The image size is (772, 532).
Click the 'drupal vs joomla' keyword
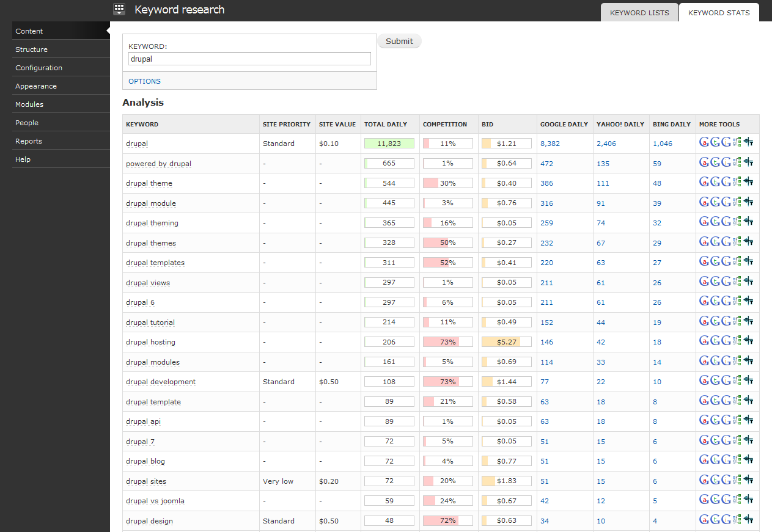click(155, 501)
